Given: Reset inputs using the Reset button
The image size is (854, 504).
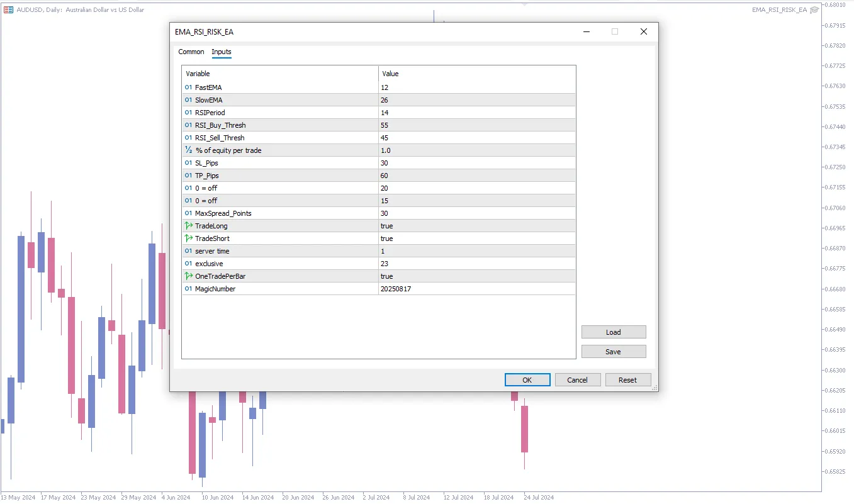Looking at the screenshot, I should 627,380.
